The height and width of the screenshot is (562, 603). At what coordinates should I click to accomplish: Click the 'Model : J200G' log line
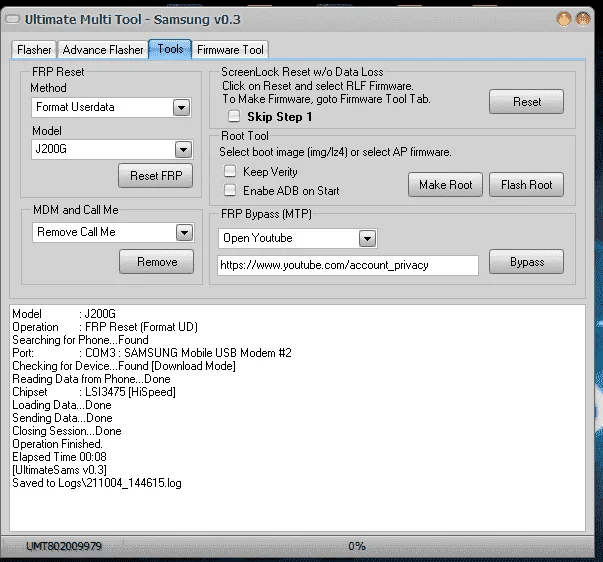[x=64, y=314]
